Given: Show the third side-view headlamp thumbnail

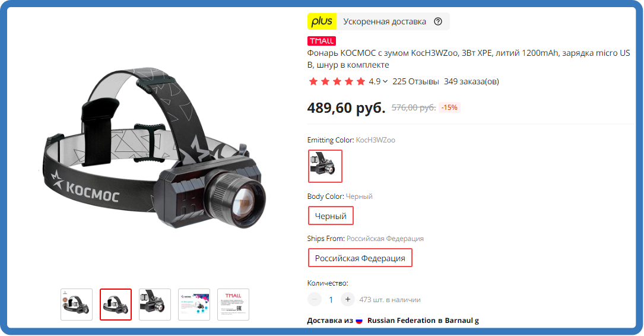Looking at the screenshot, I should click(x=155, y=305).
